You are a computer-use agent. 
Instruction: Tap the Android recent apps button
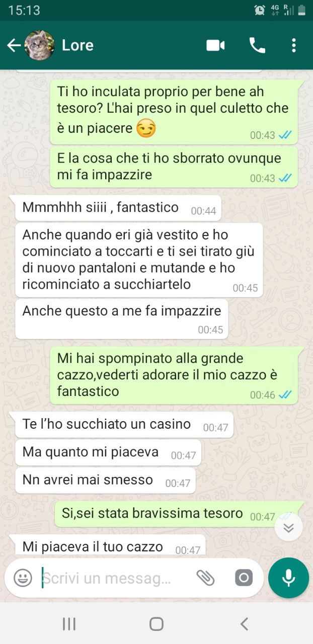[69, 624]
